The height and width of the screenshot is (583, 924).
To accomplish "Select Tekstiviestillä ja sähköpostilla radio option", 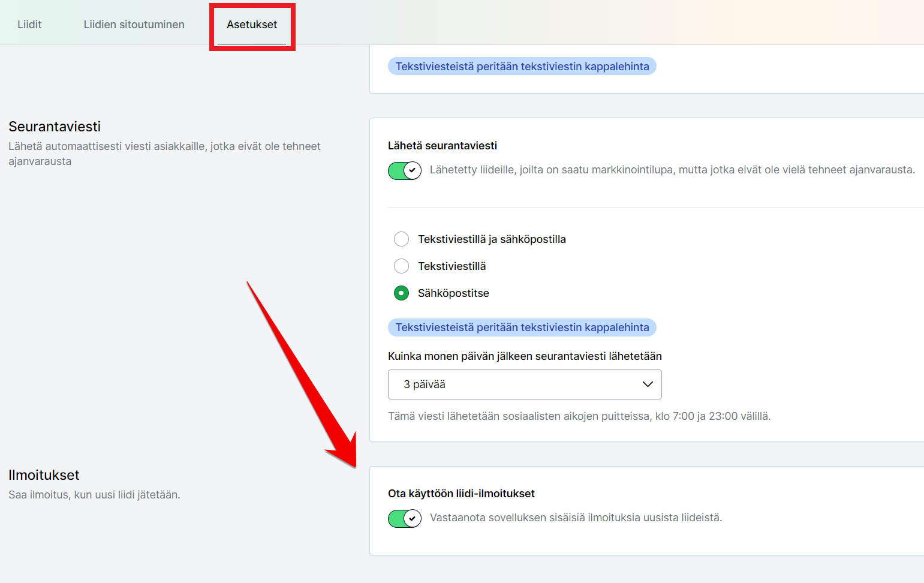I will point(401,239).
